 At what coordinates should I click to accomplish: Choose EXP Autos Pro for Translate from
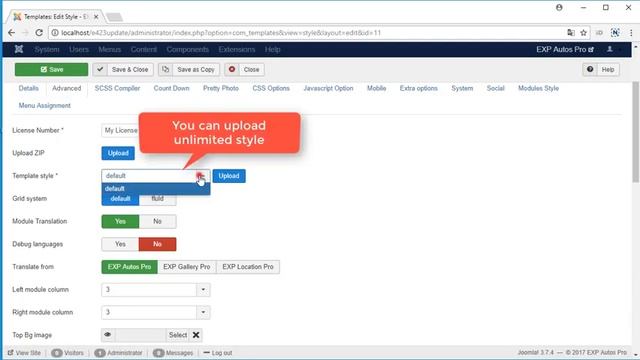tap(129, 267)
